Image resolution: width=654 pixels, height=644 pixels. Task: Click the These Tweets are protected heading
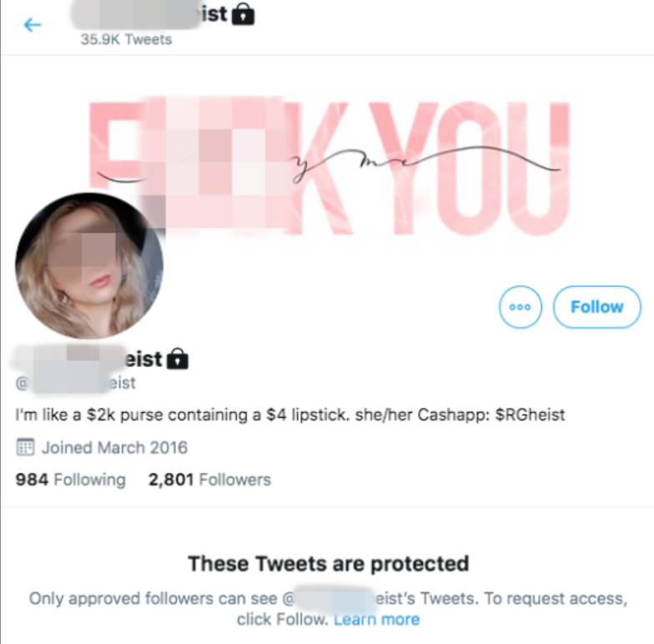[x=329, y=564]
